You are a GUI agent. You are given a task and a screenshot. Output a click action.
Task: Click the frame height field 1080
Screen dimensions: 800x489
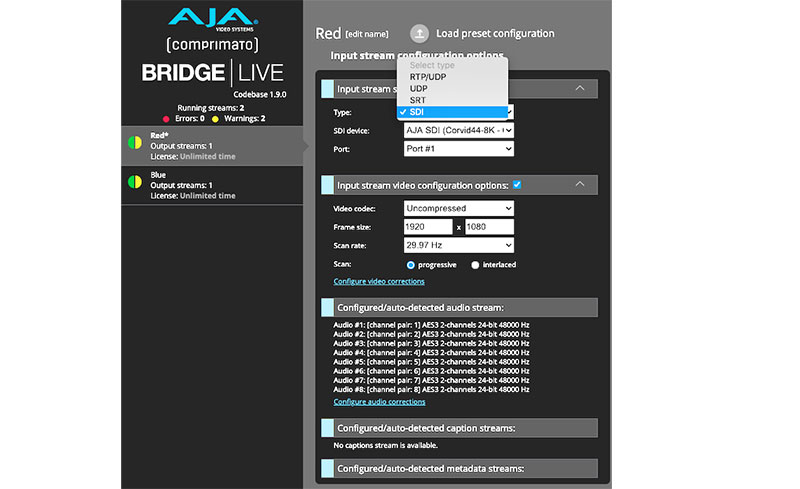[x=489, y=227]
